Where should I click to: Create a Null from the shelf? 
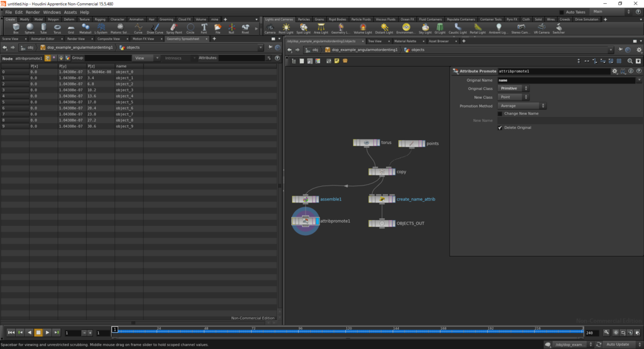(231, 28)
